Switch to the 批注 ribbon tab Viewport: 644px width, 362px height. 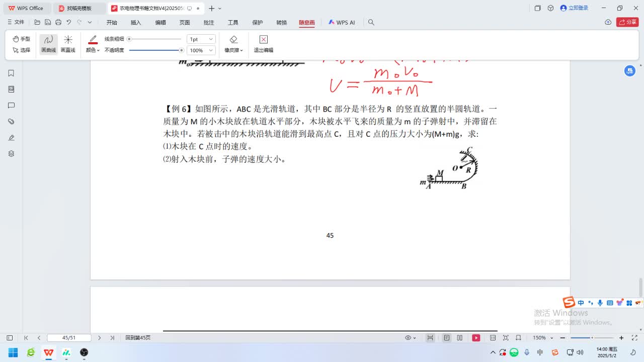[x=209, y=23]
